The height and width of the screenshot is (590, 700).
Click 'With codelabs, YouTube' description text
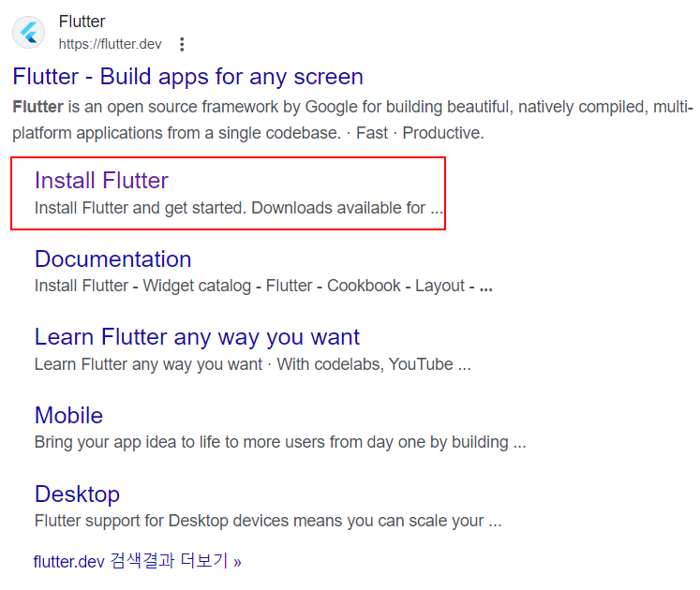(x=374, y=364)
